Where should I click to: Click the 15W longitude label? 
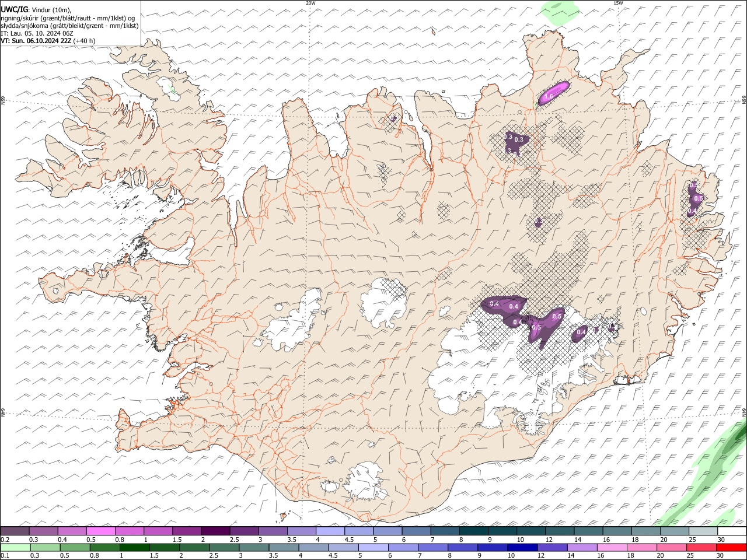click(x=618, y=3)
